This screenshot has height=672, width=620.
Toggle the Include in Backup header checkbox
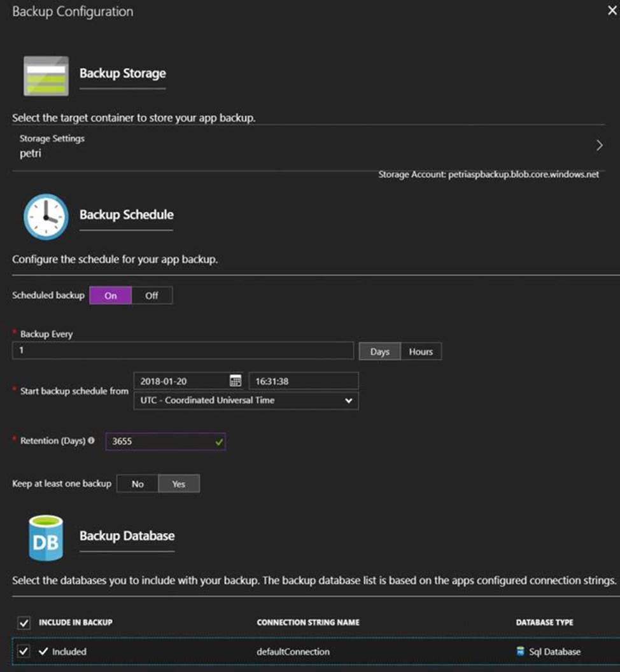[24, 622]
